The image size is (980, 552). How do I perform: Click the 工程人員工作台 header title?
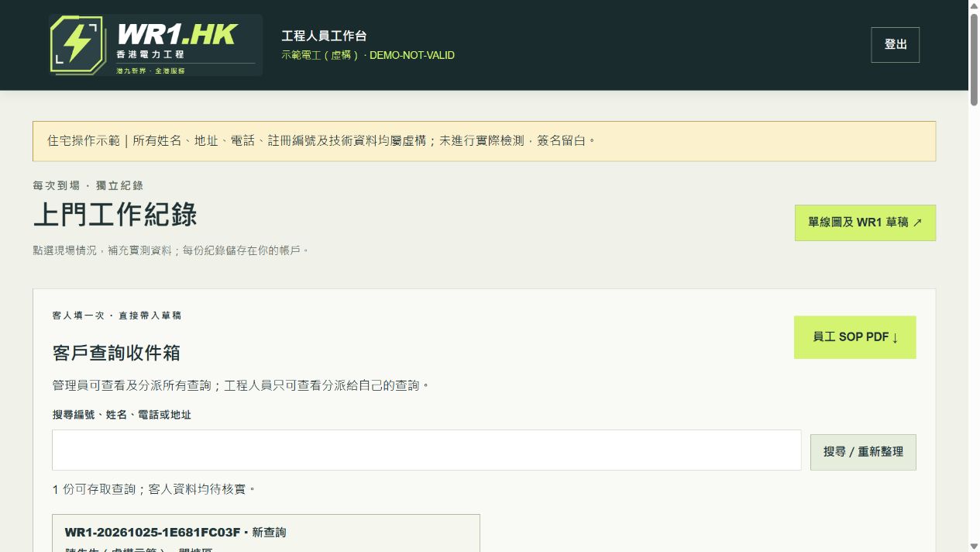(324, 36)
